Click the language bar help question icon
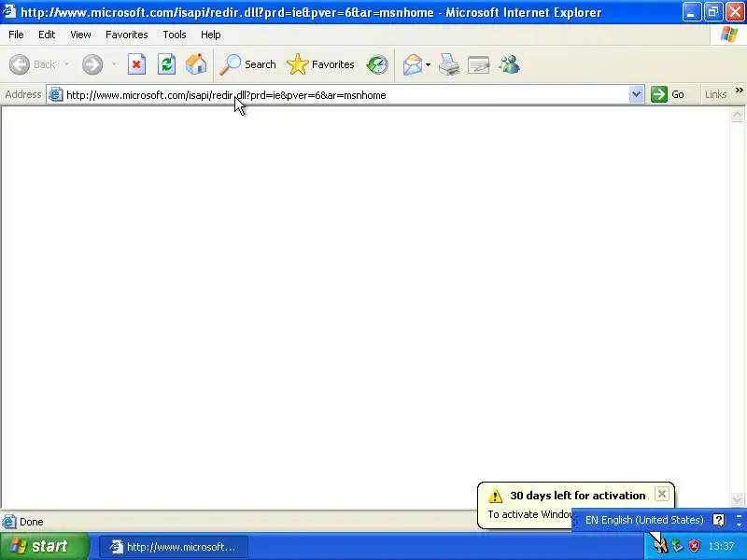The width and height of the screenshot is (747, 560). (718, 520)
